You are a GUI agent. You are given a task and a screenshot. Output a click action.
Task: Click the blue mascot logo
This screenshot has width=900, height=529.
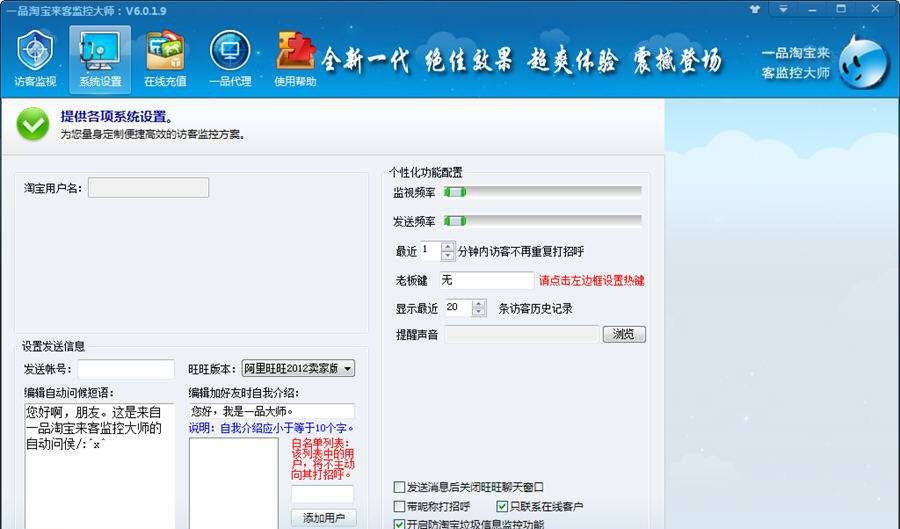point(864,62)
